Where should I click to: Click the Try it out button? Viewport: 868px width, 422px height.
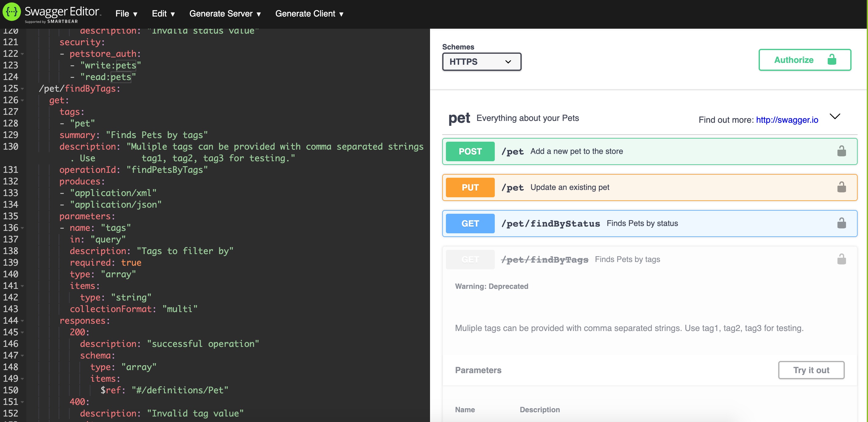pos(811,370)
